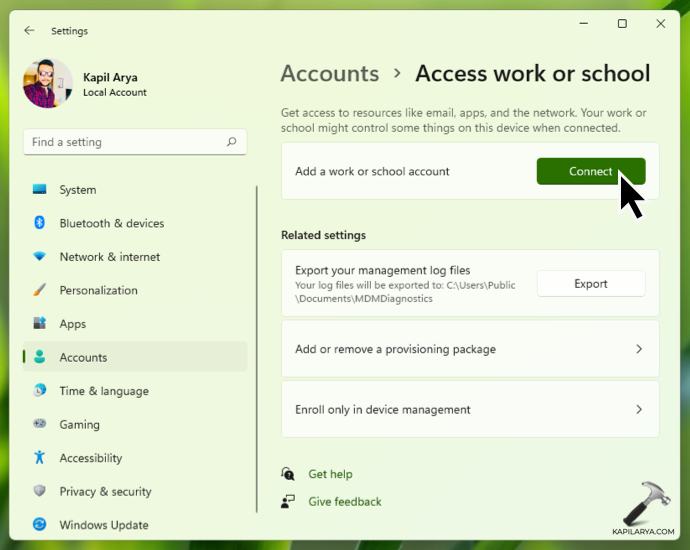Click the Kapil Arya account name
The image size is (690, 550).
[x=110, y=77]
